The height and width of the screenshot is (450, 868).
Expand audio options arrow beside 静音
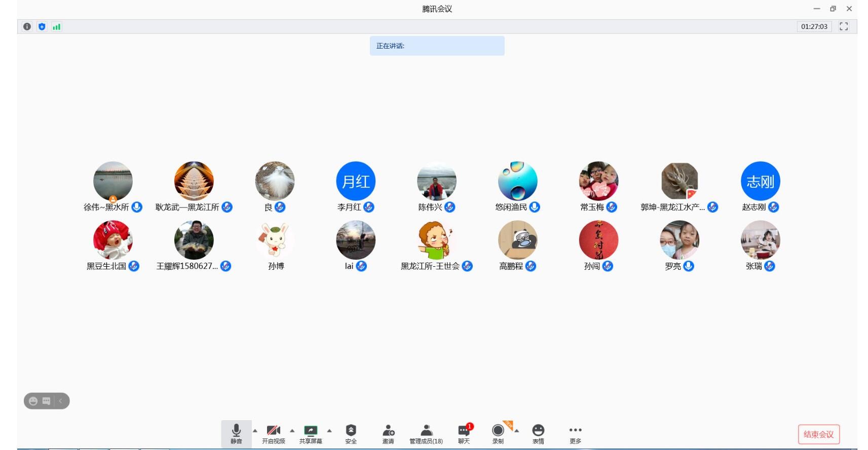point(255,431)
